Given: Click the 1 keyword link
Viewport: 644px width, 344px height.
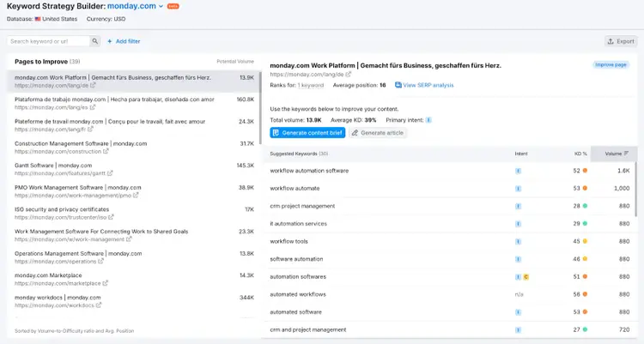Looking at the screenshot, I should click(311, 85).
